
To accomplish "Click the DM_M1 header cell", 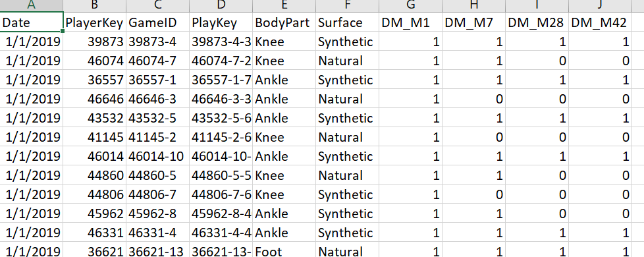I will pos(411,22).
